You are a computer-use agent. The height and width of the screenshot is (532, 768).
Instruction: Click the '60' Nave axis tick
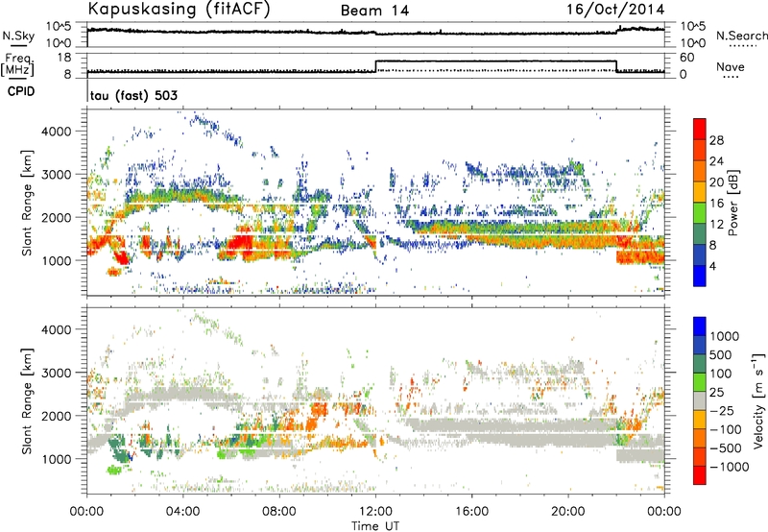pyautogui.click(x=687, y=58)
